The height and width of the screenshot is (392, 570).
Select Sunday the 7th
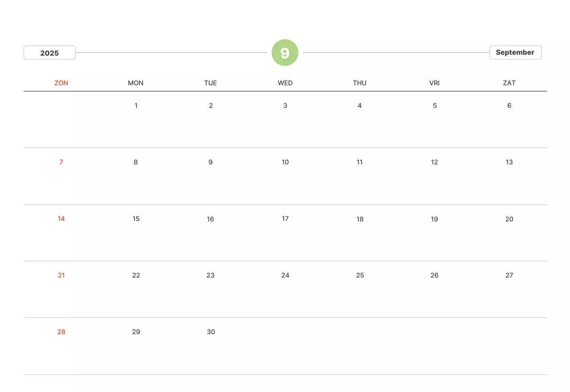(61, 162)
